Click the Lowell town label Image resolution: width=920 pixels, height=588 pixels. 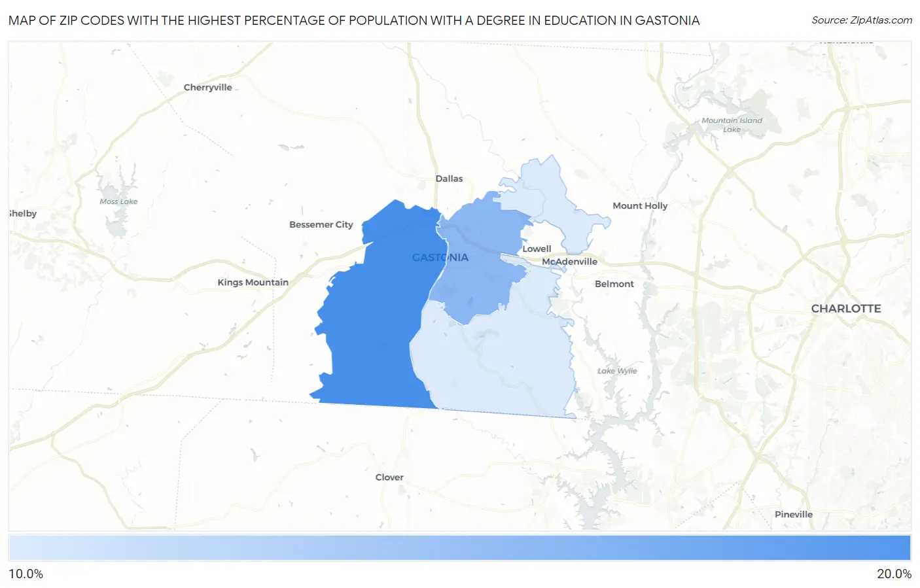[537, 249]
